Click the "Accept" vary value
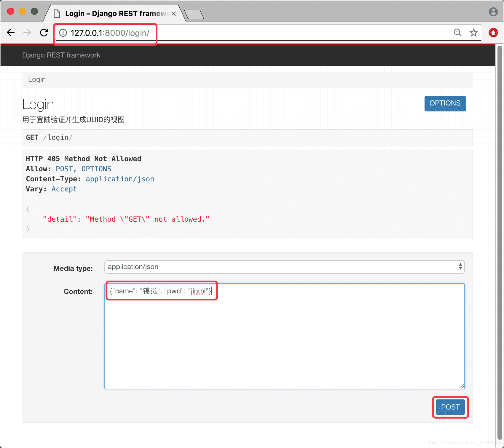The height and width of the screenshot is (448, 504). (64, 189)
